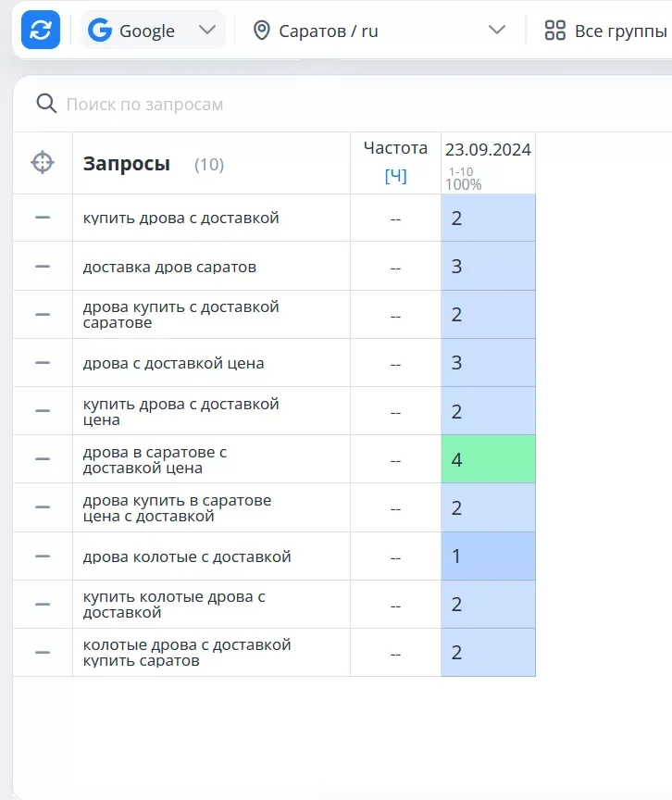This screenshot has height=800, width=672.
Task: Select query дрова в саратове с доставкой цена
Action: pos(155,459)
